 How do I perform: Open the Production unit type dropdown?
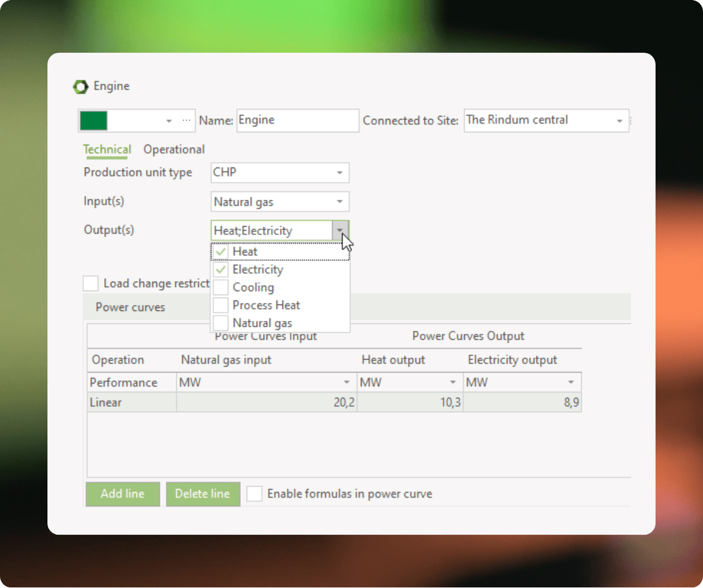[x=340, y=172]
